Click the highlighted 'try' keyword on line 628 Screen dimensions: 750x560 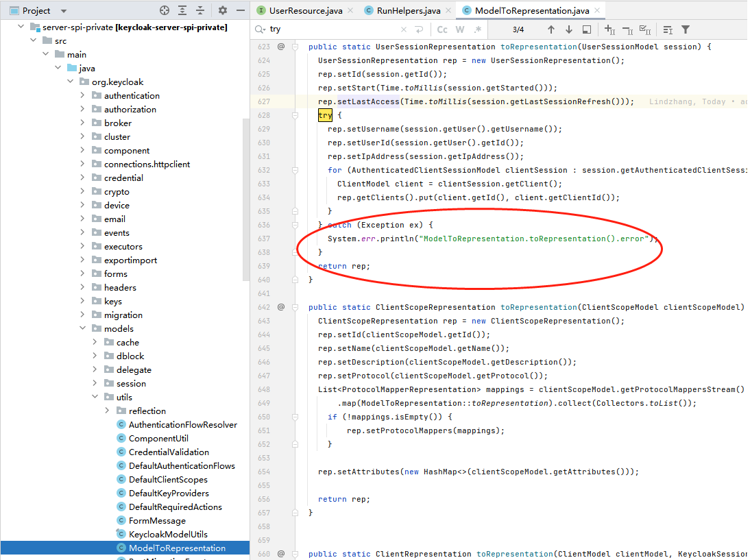coord(325,115)
